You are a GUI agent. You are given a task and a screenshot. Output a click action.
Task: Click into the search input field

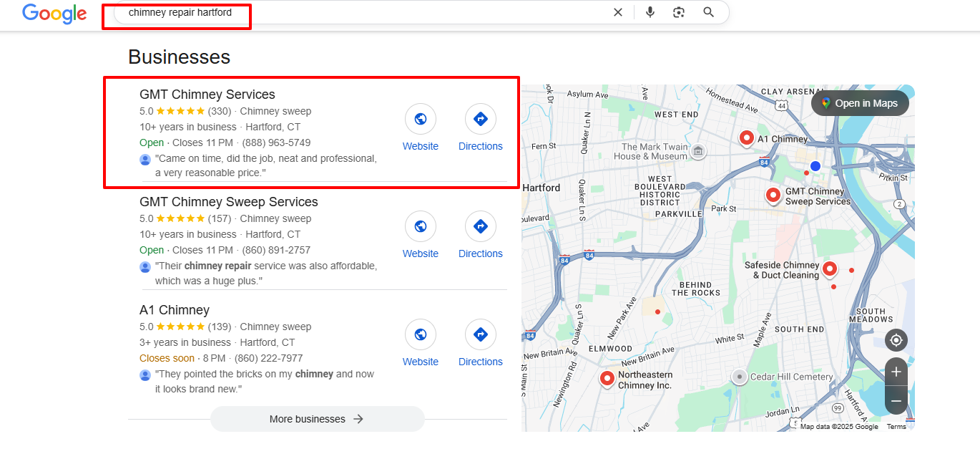point(358,13)
